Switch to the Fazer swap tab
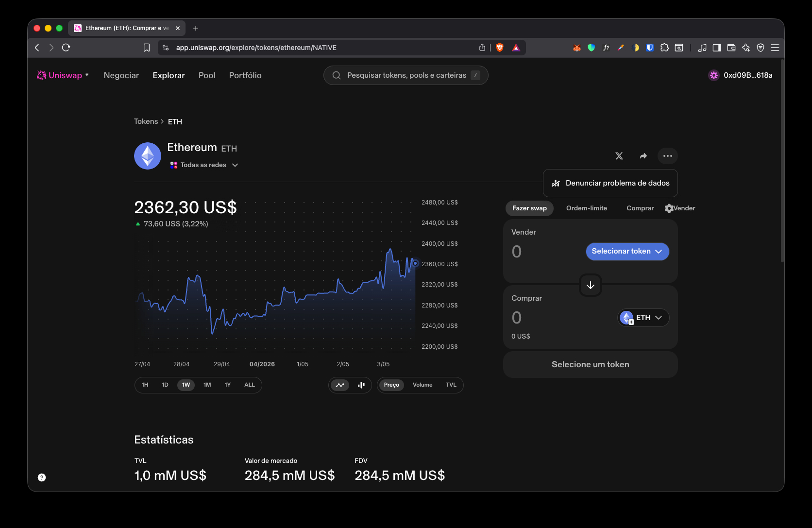The width and height of the screenshot is (812, 528). (529, 208)
